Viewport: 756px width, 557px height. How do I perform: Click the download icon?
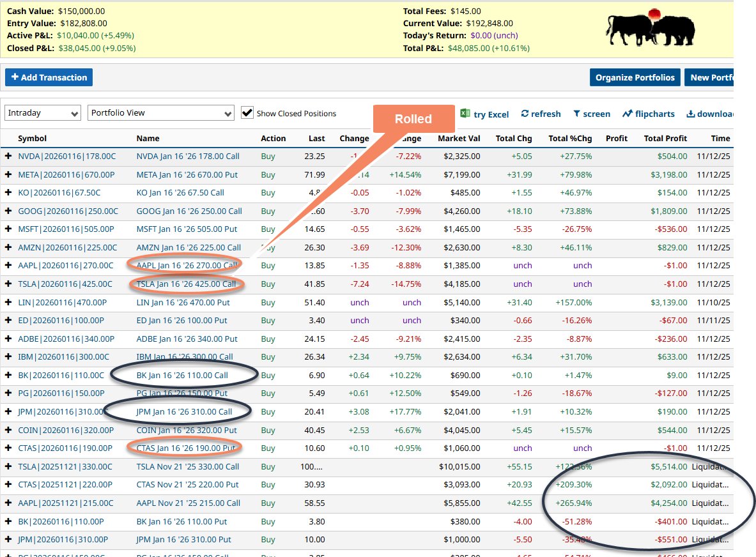point(690,114)
